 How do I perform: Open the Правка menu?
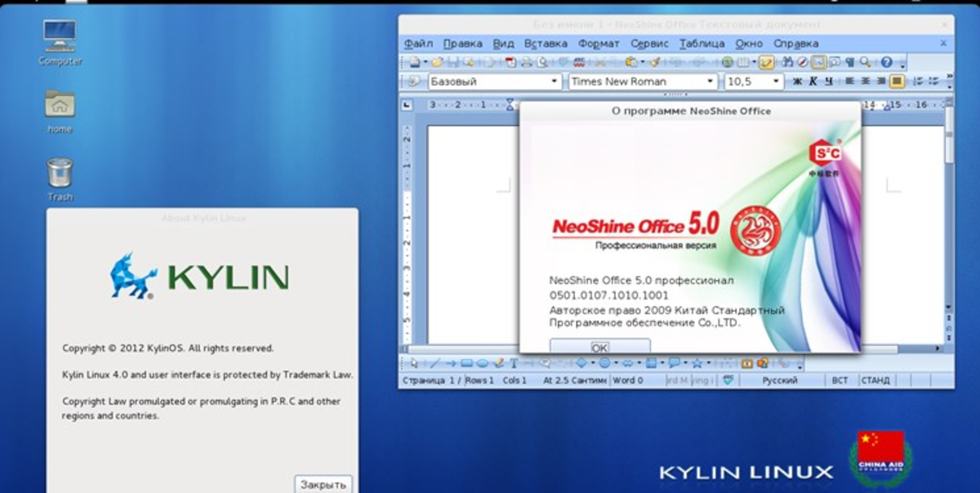[x=463, y=43]
